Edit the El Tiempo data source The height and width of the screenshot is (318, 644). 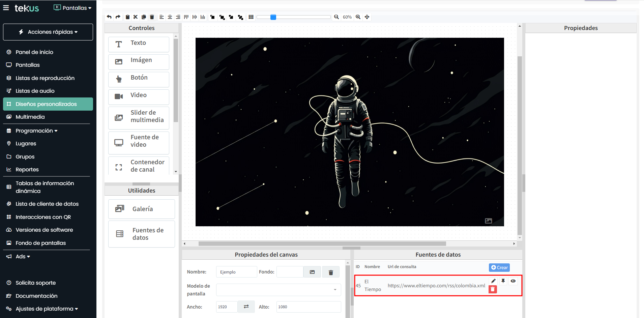tap(493, 281)
